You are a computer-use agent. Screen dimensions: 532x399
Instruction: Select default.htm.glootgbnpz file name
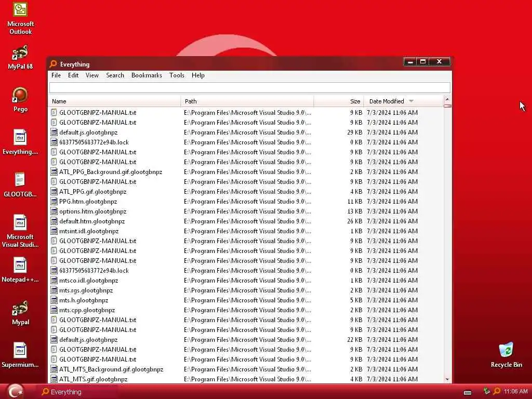[92, 221]
